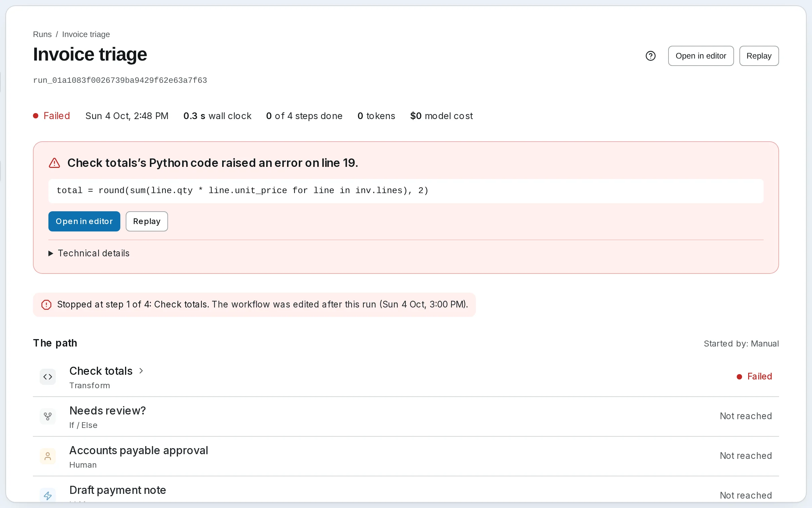The width and height of the screenshot is (812, 508).
Task: Click the stop alert icon beside 'Stopped at step 1'
Action: (x=46, y=305)
